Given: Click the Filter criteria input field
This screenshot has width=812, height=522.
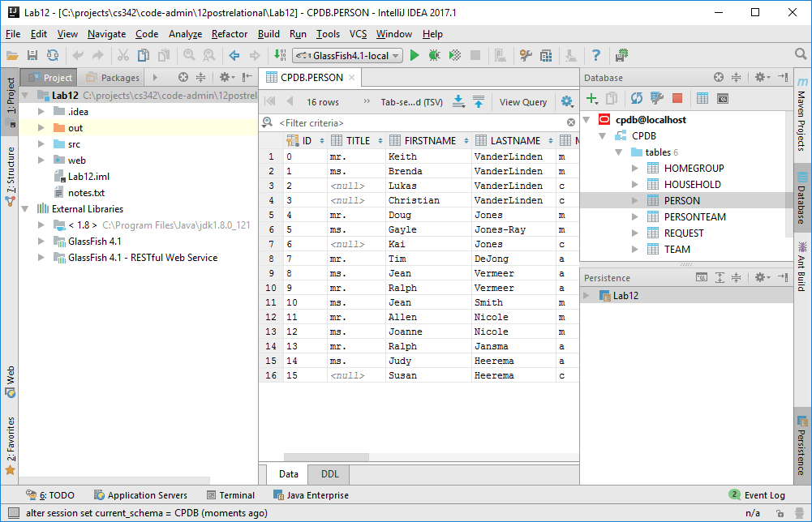Looking at the screenshot, I should (x=420, y=122).
